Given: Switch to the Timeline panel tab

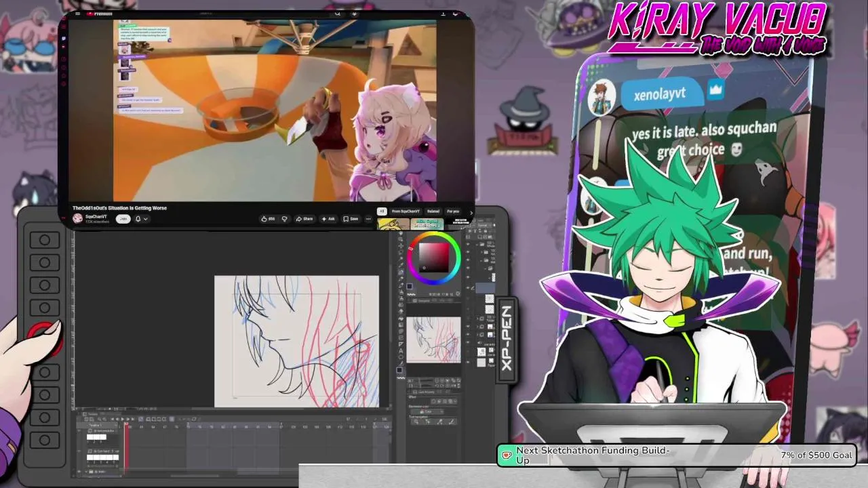Looking at the screenshot, I should coord(91,414).
